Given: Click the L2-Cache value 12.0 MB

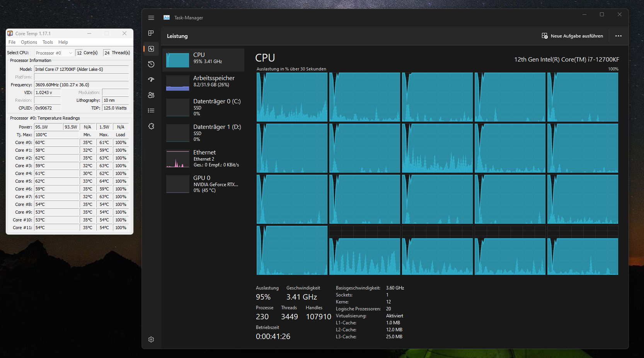Looking at the screenshot, I should click(x=394, y=330).
